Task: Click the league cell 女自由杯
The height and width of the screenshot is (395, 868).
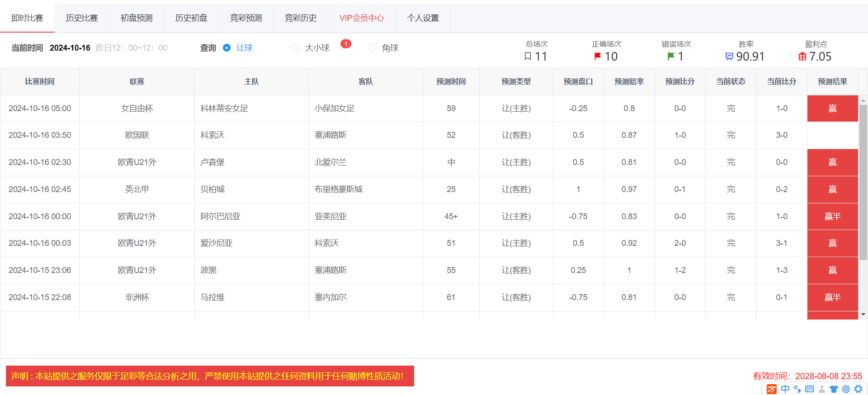Action: pyautogui.click(x=137, y=108)
